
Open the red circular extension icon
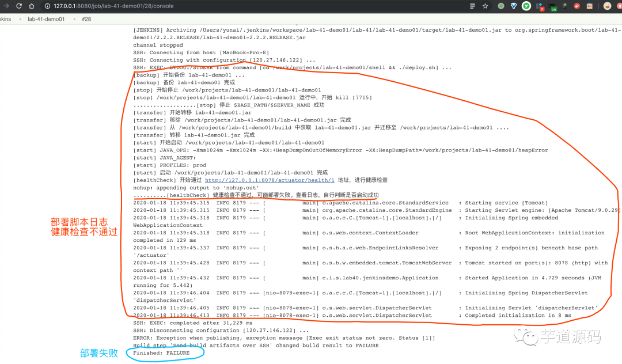pos(577,6)
